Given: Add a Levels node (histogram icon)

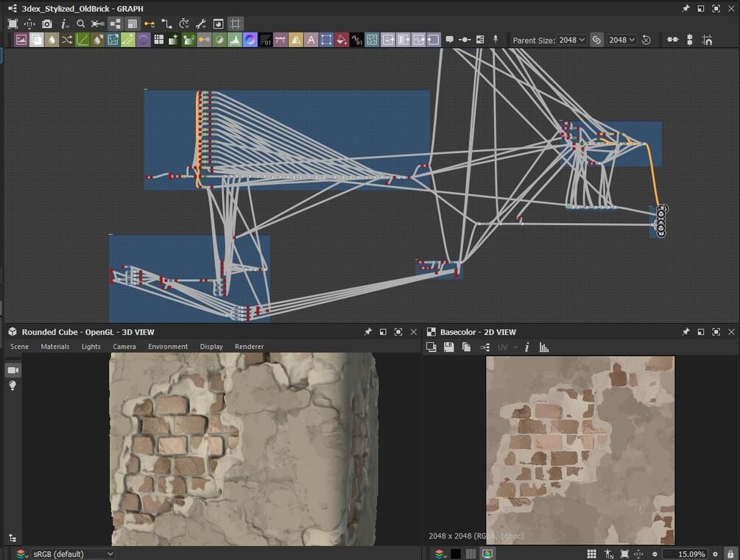Looking at the screenshot, I should click(235, 40).
